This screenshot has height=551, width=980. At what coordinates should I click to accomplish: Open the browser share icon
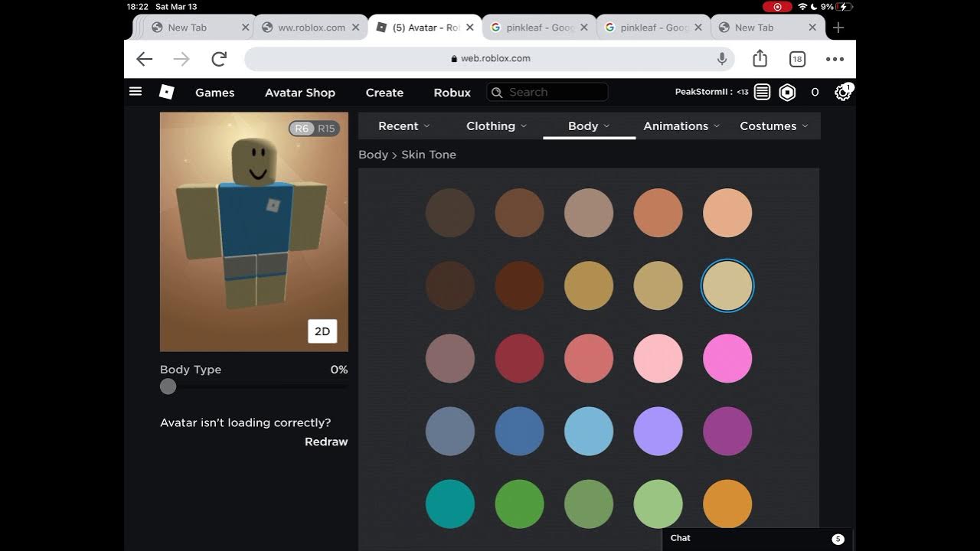pyautogui.click(x=759, y=58)
